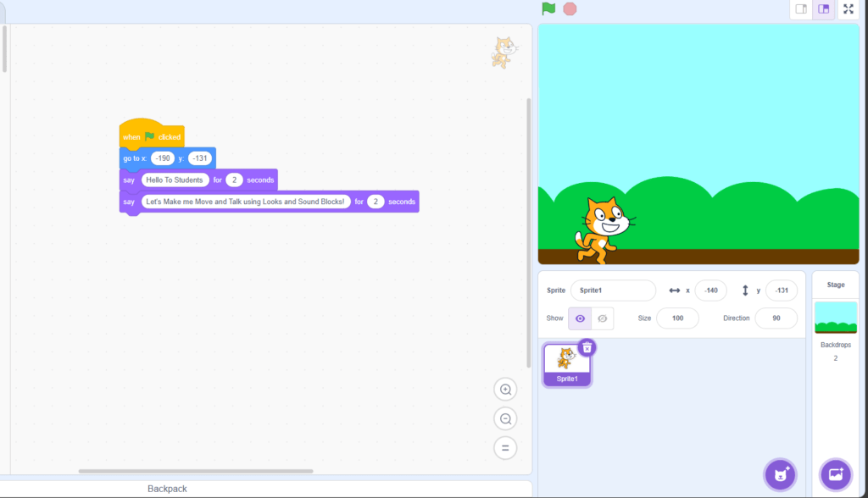The image size is (868, 498).
Task: Switch to the Stage panel
Action: click(835, 284)
